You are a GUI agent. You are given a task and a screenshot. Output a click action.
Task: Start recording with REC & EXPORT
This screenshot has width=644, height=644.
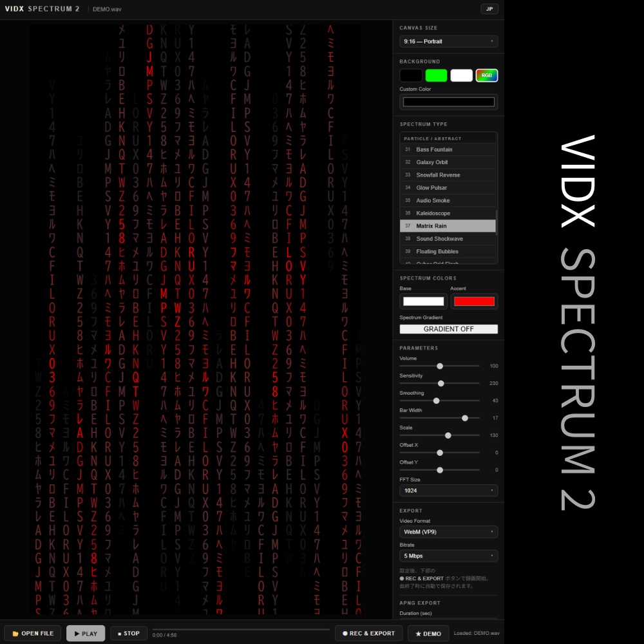[368, 633]
